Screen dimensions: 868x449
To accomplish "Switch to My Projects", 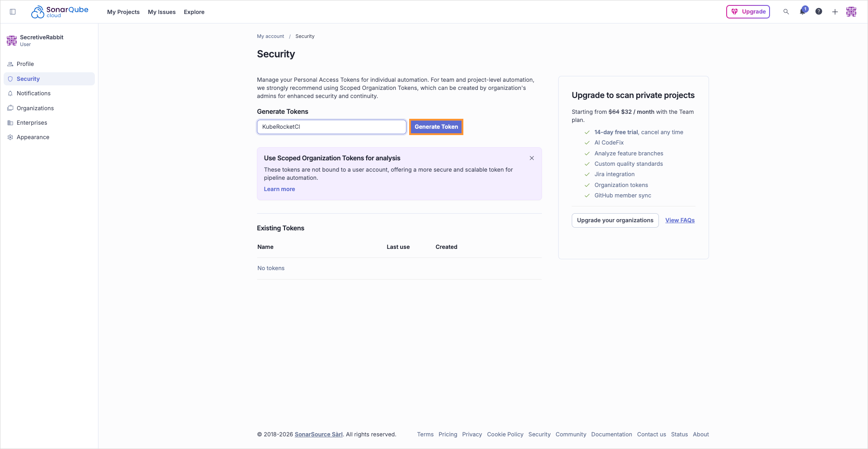I will click(123, 12).
